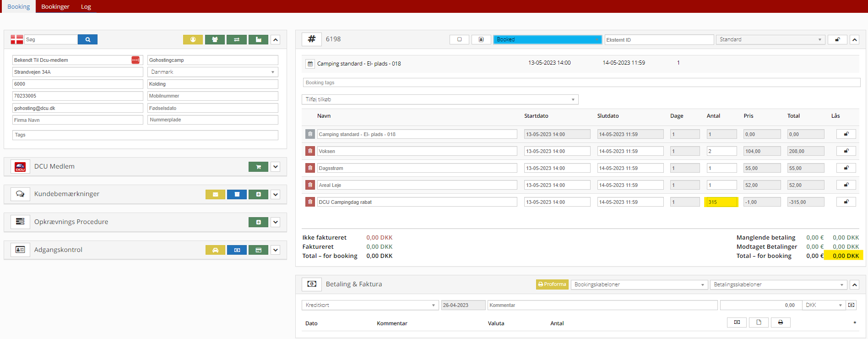
Task: Open the Booked status dropdown
Action: click(x=547, y=40)
